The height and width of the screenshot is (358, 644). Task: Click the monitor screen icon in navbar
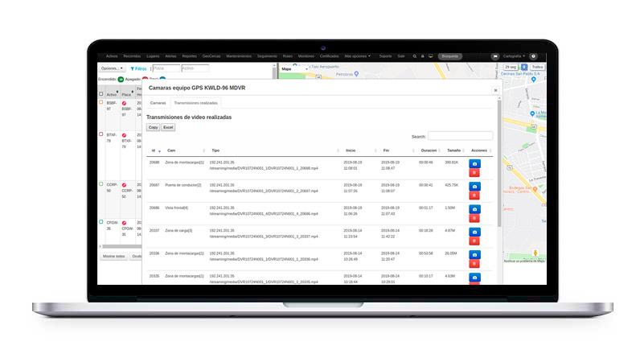[x=430, y=56]
